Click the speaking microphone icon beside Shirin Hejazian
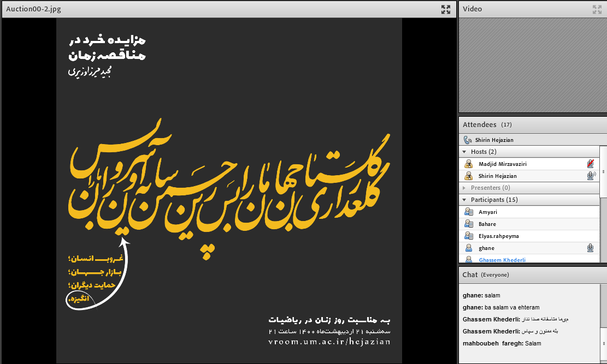Screen dimensions: 607x364 coord(590,176)
